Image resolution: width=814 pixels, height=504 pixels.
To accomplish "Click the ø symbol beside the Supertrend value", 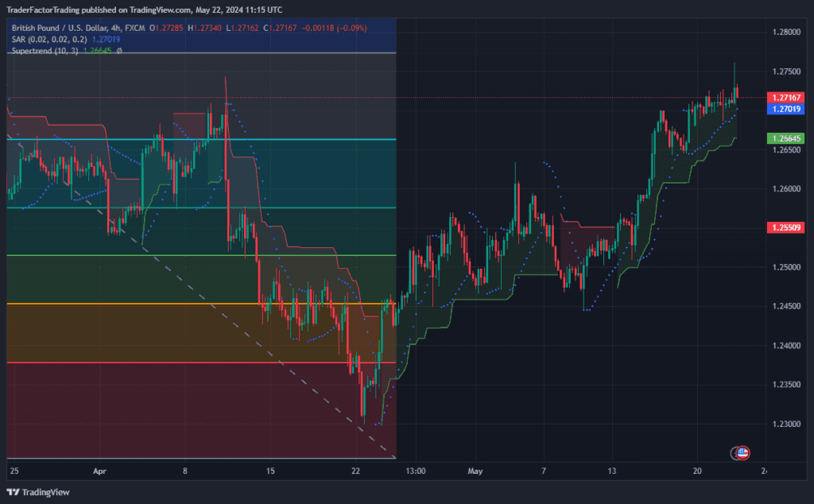I will click(x=119, y=51).
